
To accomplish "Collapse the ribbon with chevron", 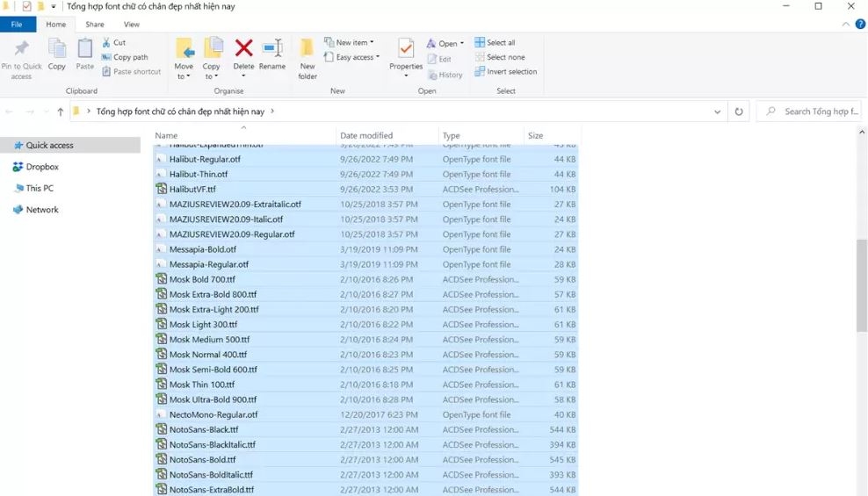I will 845,24.
